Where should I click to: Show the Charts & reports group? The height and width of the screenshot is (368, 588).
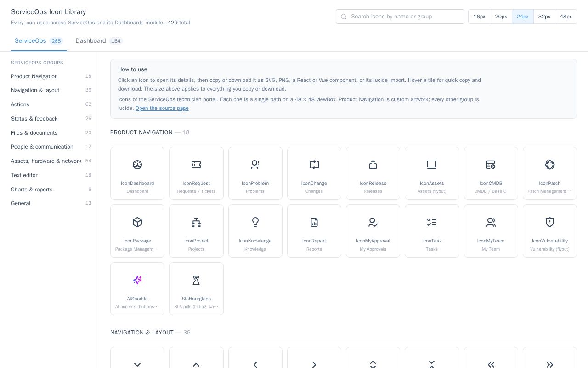51,190
